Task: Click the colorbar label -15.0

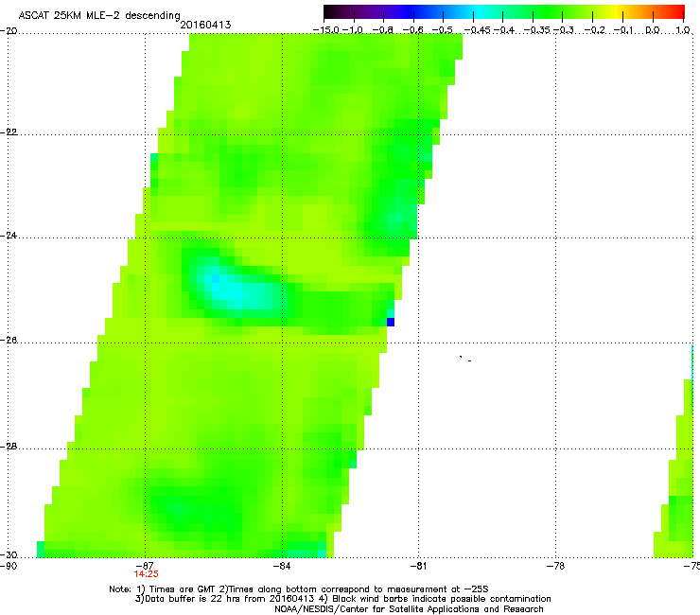Action: (326, 30)
